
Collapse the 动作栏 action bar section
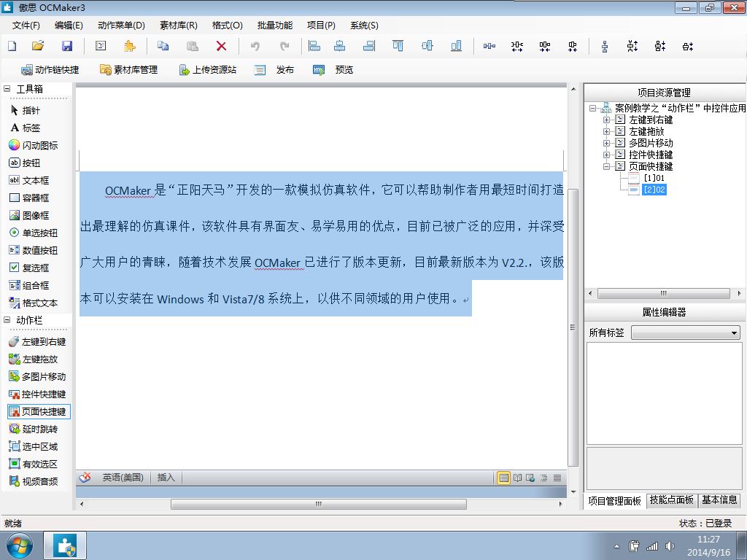tap(7, 320)
